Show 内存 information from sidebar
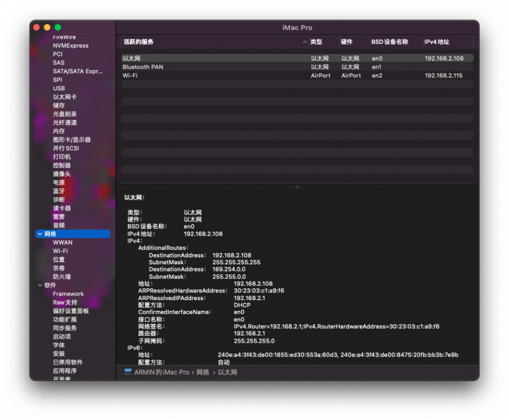The image size is (509, 420). [59, 131]
